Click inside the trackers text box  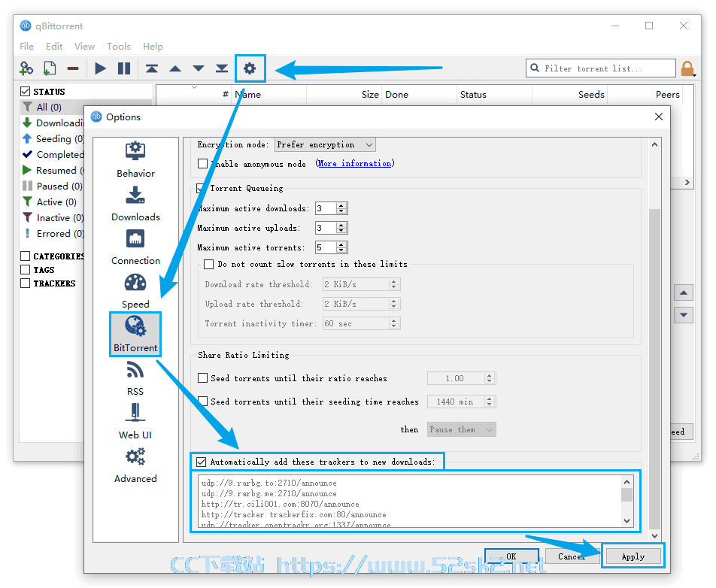point(411,502)
